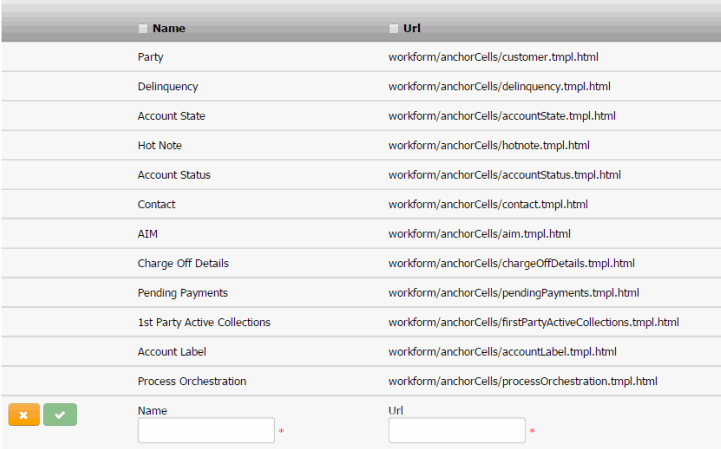The width and height of the screenshot is (721, 449).
Task: Select the 1st Party Active Collections row
Action: (x=204, y=322)
